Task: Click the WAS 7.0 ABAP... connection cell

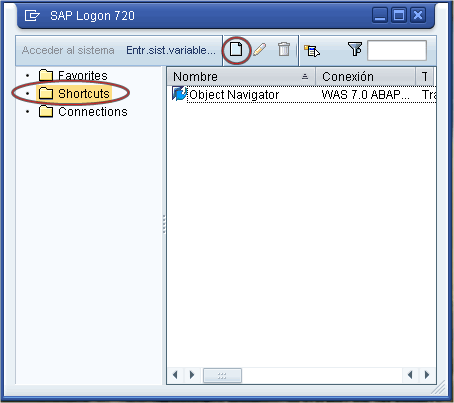Action: pos(365,95)
